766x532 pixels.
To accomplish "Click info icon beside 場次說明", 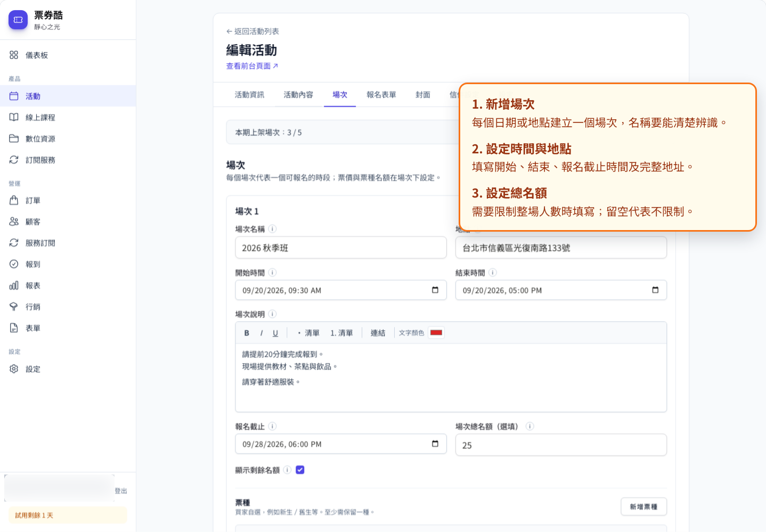I will coord(272,314).
